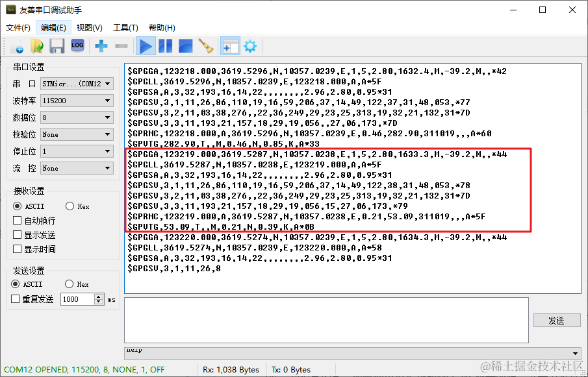Pause receiving with the pause icon
Screen dimensions: 588x377
(x=166, y=46)
